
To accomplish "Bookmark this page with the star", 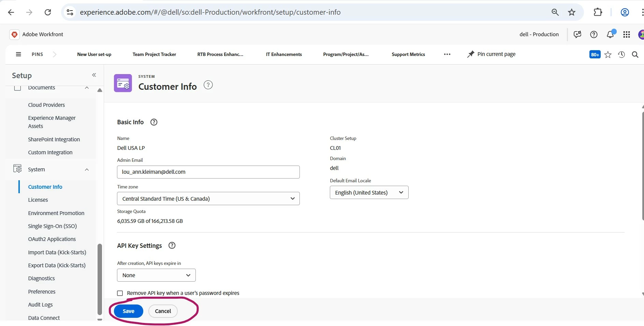I will pos(572,12).
